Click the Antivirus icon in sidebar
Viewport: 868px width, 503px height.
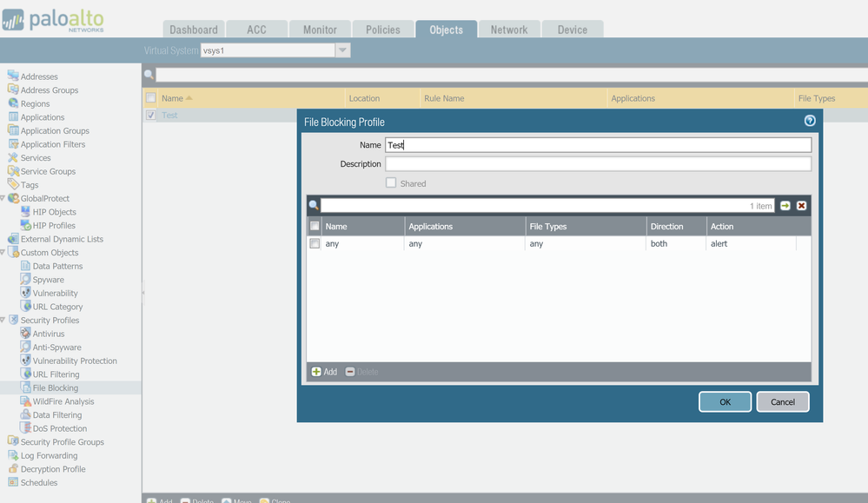click(x=25, y=334)
